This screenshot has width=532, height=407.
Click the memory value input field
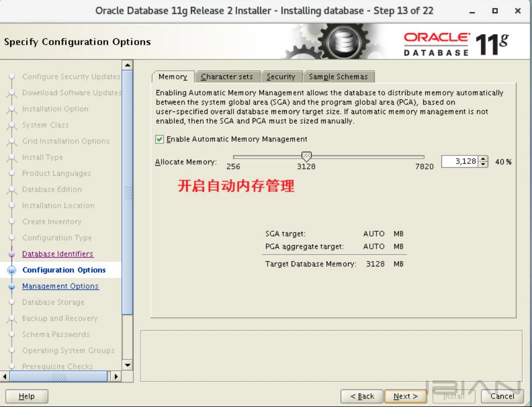pyautogui.click(x=460, y=161)
